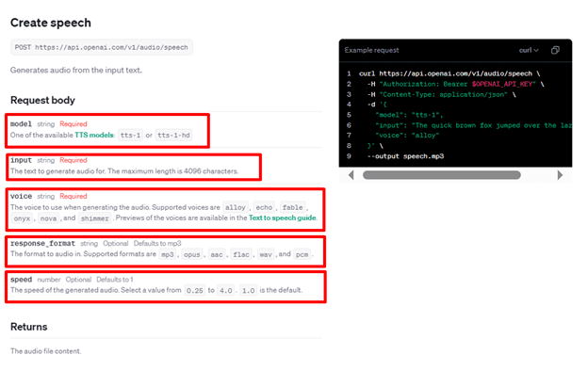Click the 1.0 default speed tag
The width and height of the screenshot is (588, 371).
[x=248, y=290]
